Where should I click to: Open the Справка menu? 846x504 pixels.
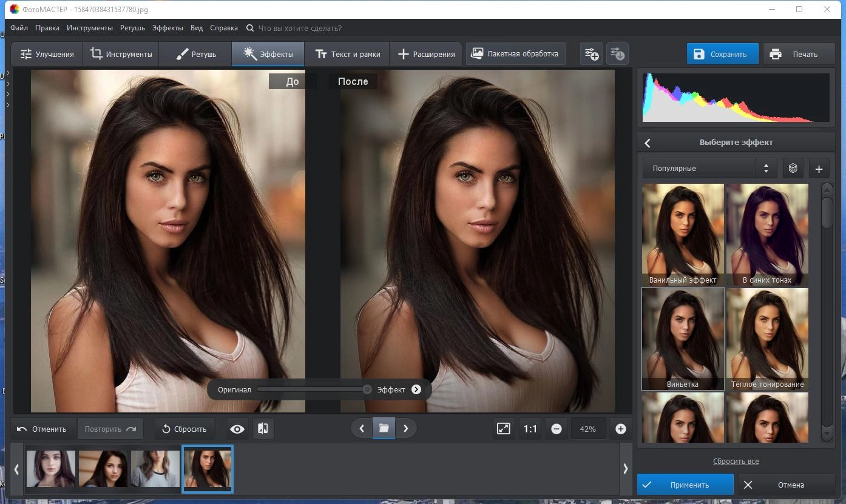coord(224,28)
